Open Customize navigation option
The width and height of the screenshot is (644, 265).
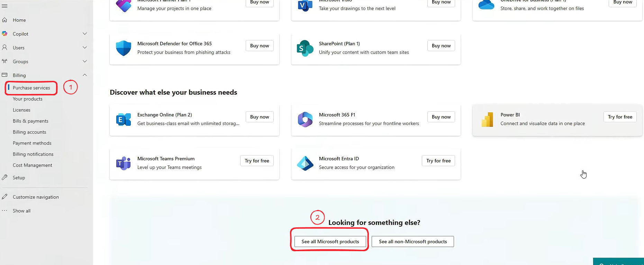36,197
